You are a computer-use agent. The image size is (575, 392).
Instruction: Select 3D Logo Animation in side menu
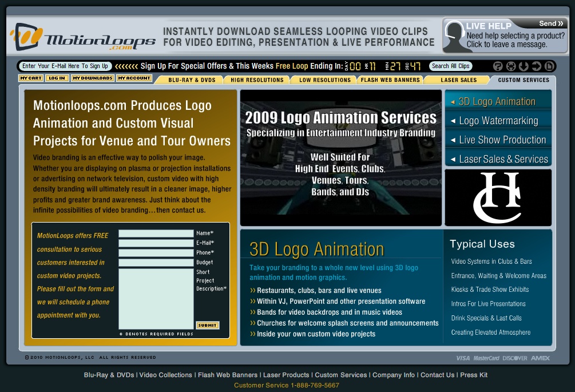click(x=498, y=101)
